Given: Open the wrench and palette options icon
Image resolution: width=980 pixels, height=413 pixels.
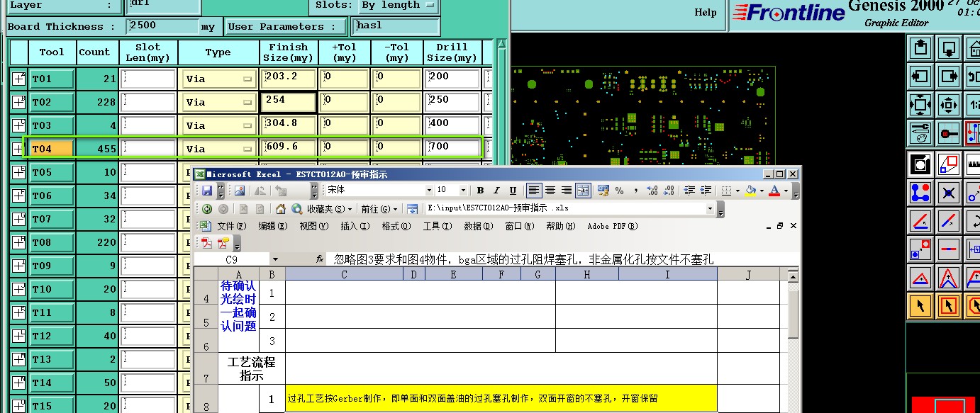Looking at the screenshot, I should tap(920, 132).
